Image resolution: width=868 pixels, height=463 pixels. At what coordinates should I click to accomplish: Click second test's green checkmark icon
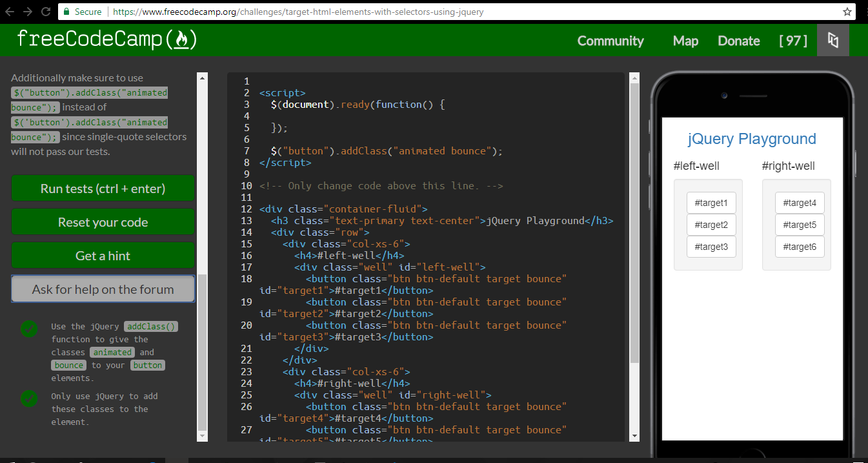(29, 398)
